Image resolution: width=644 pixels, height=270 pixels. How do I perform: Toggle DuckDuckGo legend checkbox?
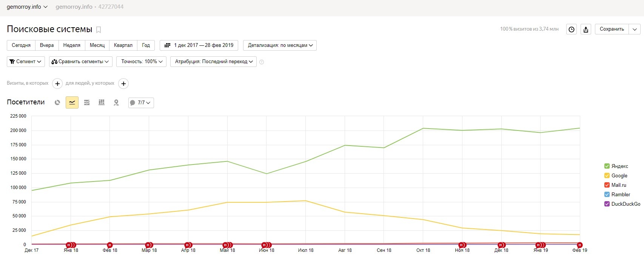pyautogui.click(x=607, y=204)
